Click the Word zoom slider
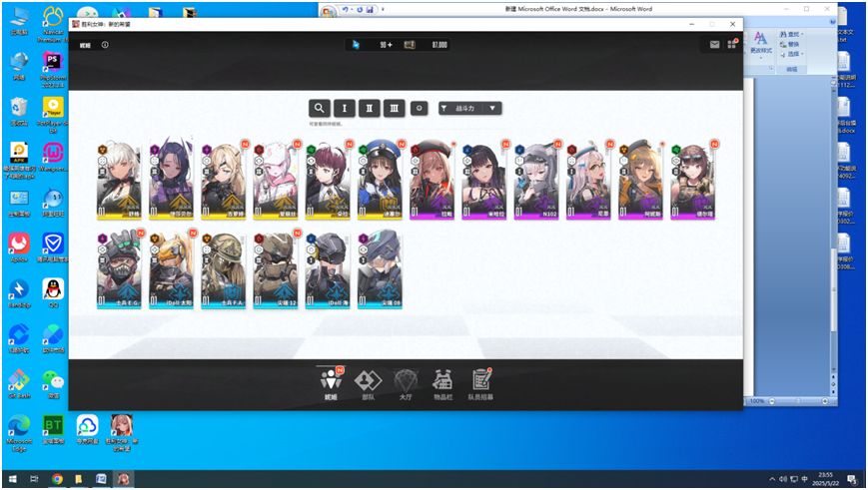Image resolution: width=868 pixels, height=490 pixels. [x=799, y=401]
